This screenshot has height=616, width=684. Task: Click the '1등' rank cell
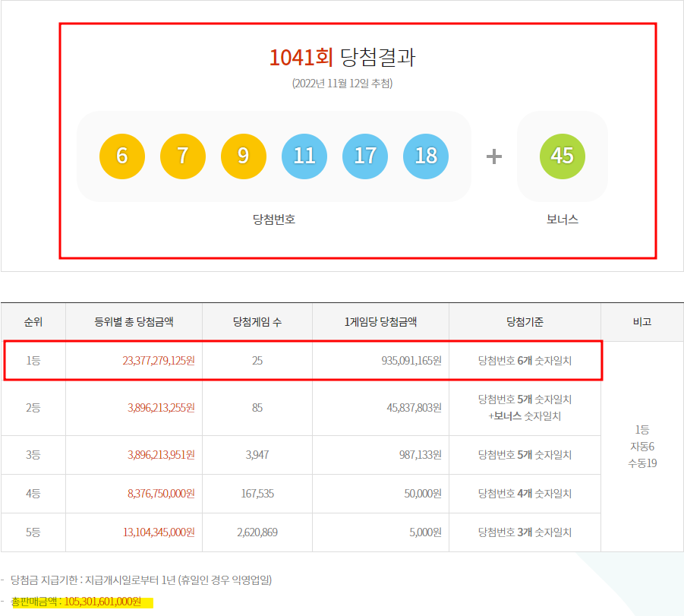pos(33,361)
